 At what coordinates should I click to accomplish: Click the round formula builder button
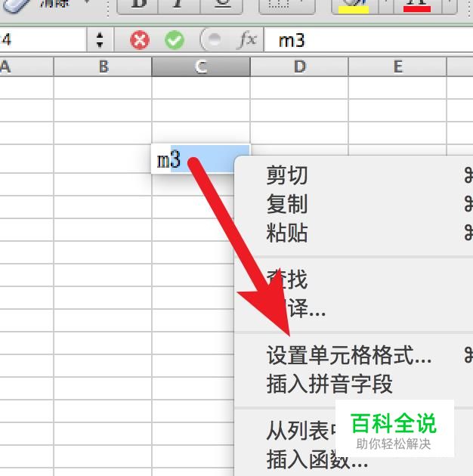(x=214, y=39)
